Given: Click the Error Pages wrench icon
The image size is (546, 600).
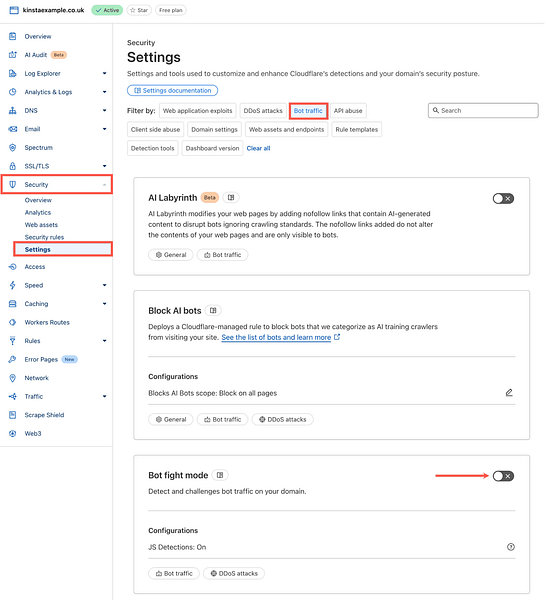Looking at the screenshot, I should (x=13, y=359).
